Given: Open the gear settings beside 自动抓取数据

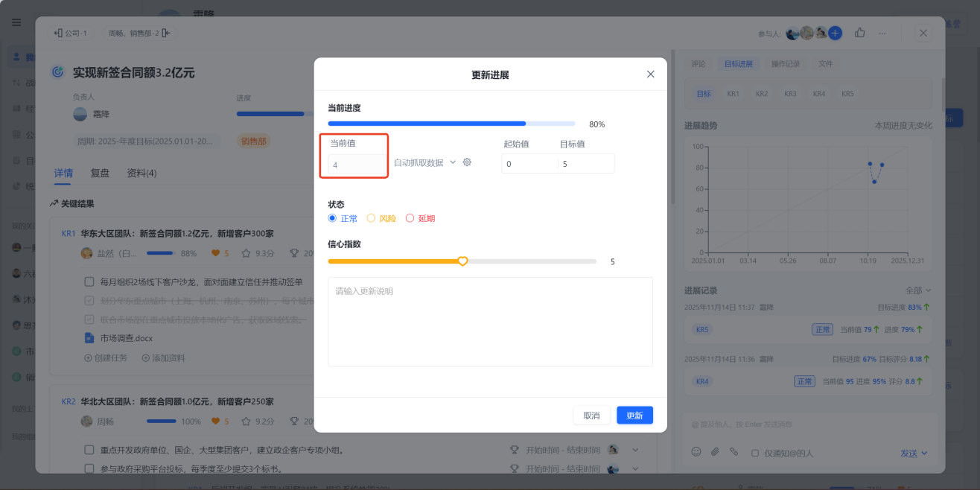Looking at the screenshot, I should [x=467, y=162].
